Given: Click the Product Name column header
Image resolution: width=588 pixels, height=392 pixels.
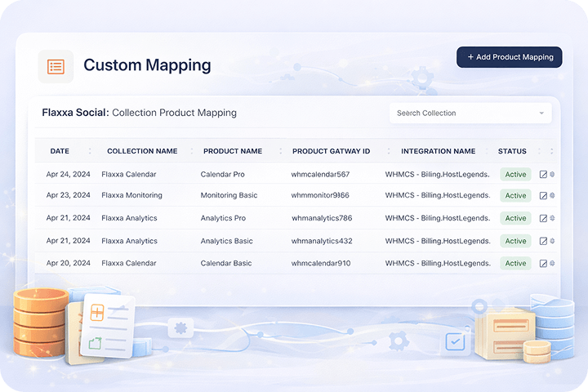Looking at the screenshot, I should coord(233,151).
